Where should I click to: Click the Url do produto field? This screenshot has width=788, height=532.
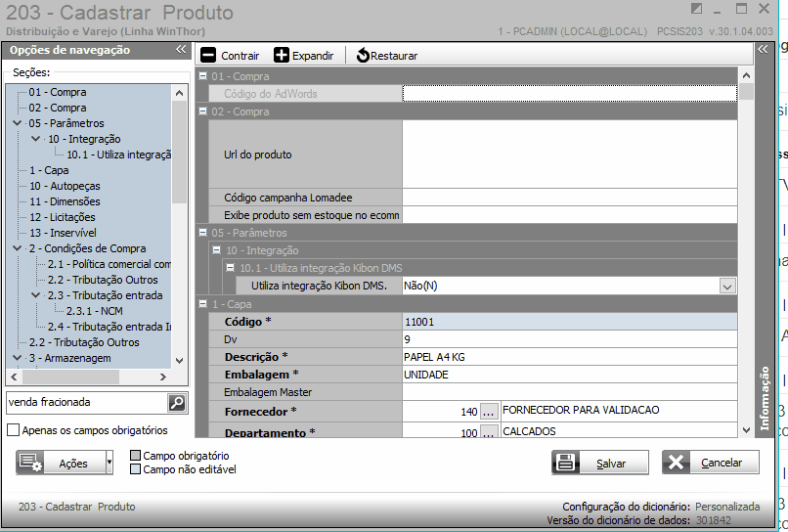pos(569,155)
